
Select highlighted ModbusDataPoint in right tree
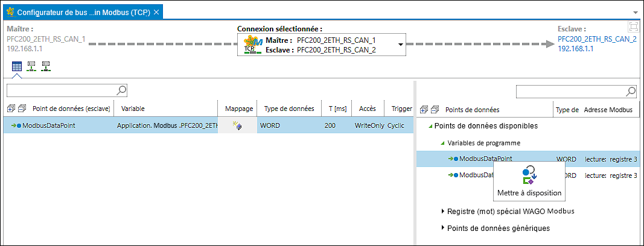485,159
